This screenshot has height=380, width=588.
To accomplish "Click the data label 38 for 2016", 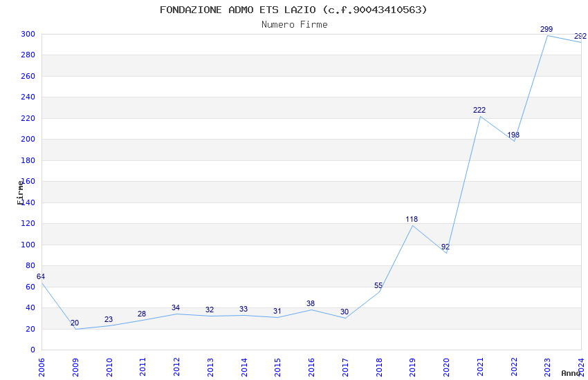I will tap(310, 303).
